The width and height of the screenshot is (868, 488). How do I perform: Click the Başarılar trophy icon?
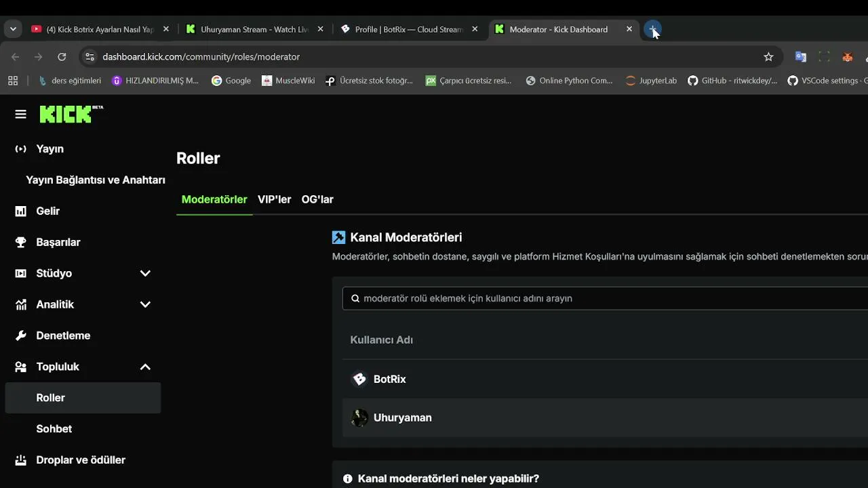pyautogui.click(x=21, y=243)
